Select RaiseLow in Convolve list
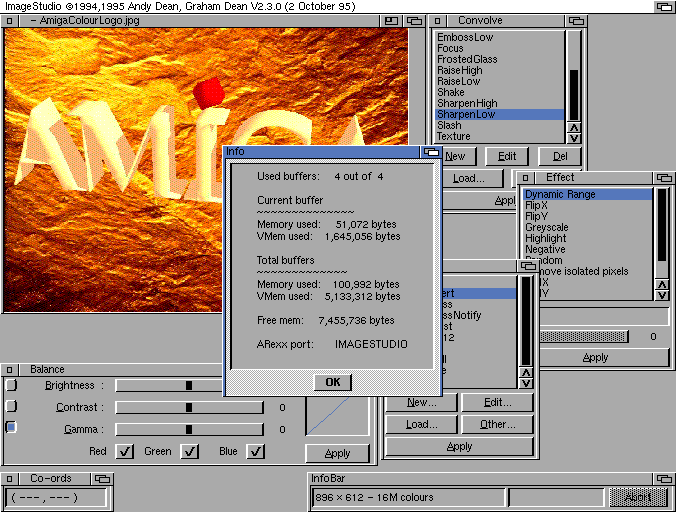This screenshot has width=676, height=512. 499,81
